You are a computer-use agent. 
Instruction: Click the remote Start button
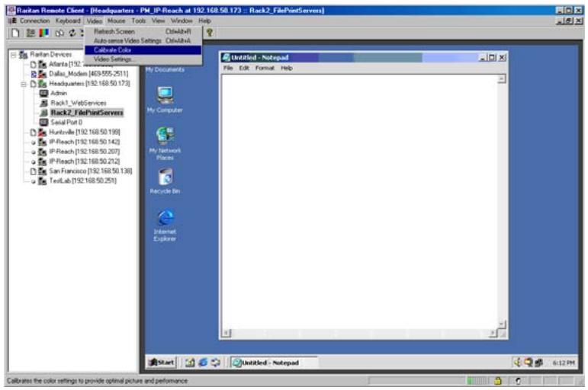tap(161, 363)
